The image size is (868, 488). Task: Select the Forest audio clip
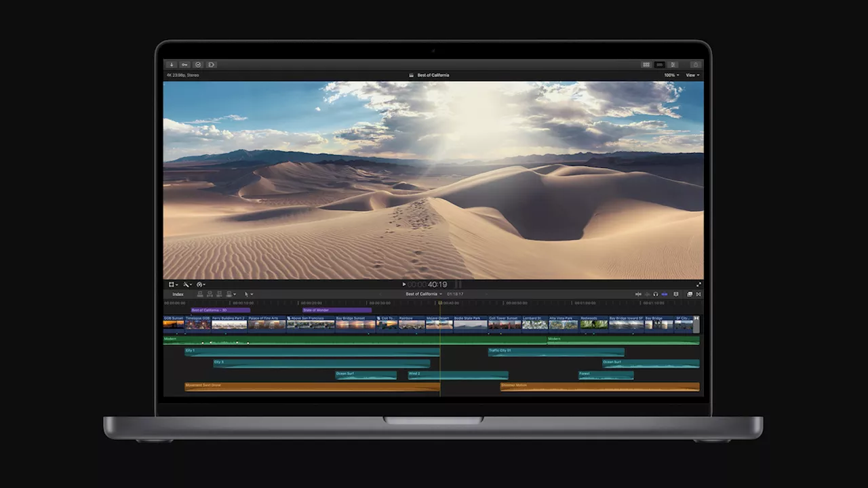tap(606, 375)
